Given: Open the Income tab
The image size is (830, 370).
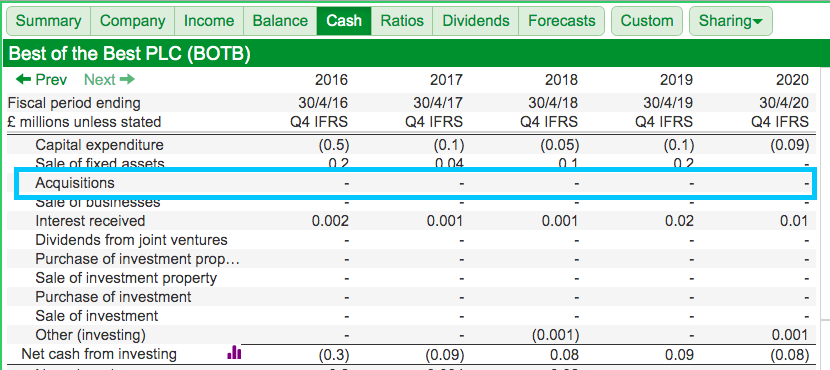Looking at the screenshot, I should (209, 21).
